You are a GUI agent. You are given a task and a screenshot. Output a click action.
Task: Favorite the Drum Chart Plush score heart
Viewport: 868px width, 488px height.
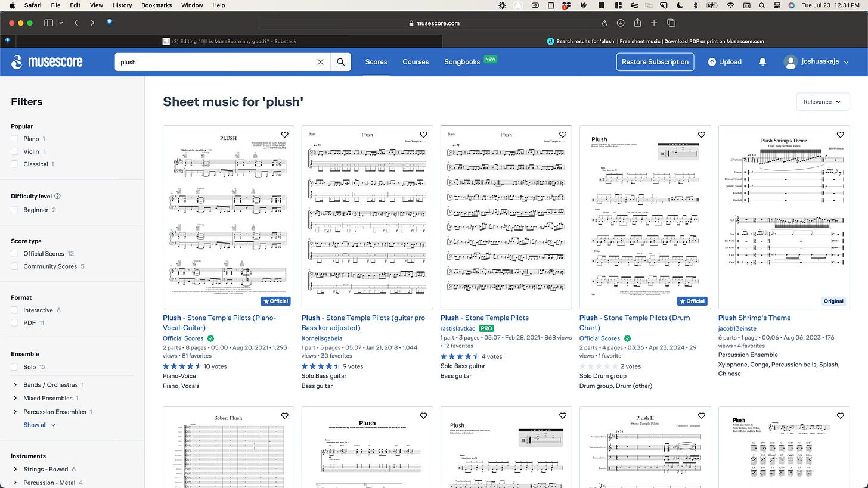coord(701,135)
